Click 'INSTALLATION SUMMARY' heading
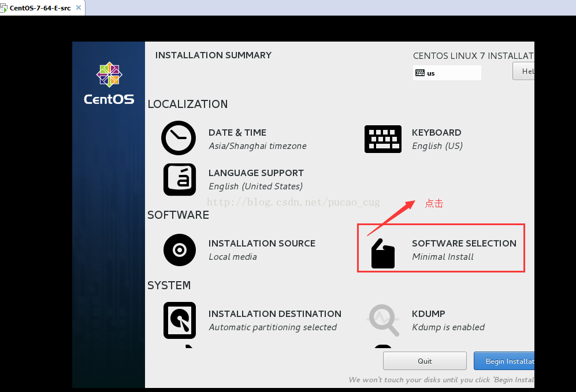This screenshot has height=392, width=576. [x=213, y=55]
